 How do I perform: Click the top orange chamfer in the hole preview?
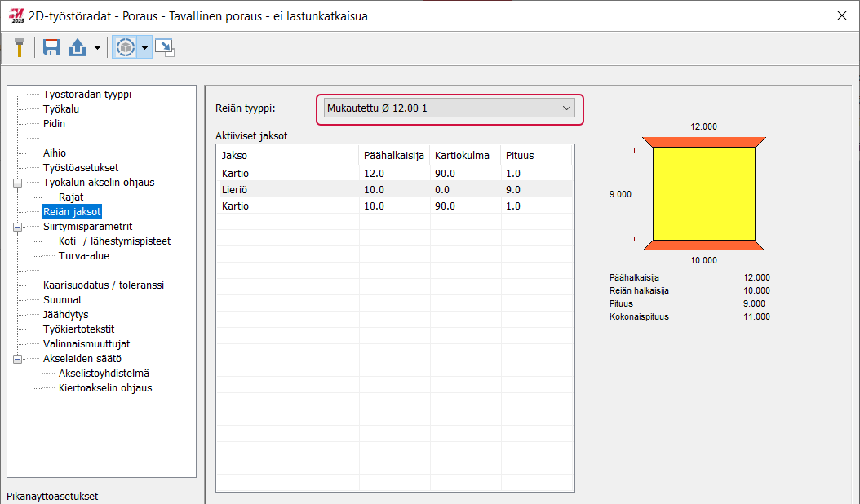tap(703, 142)
